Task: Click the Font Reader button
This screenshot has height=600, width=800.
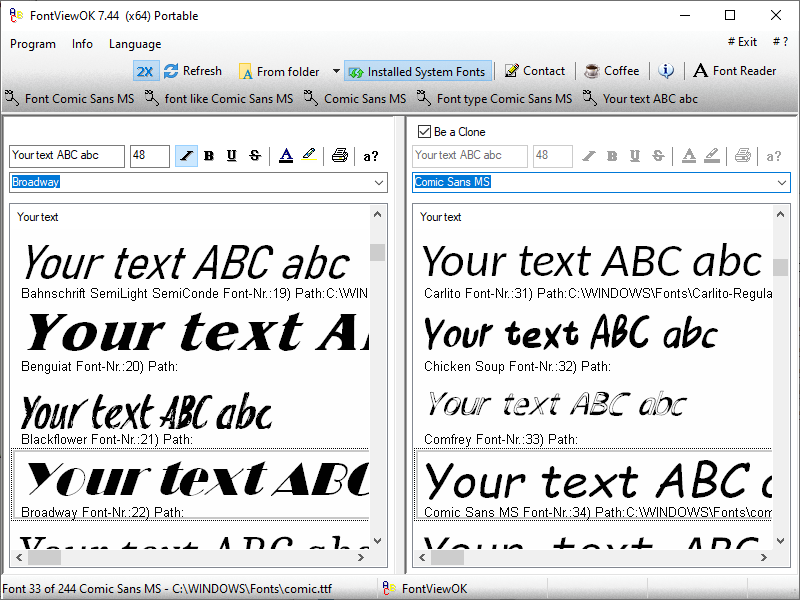Action: click(735, 71)
